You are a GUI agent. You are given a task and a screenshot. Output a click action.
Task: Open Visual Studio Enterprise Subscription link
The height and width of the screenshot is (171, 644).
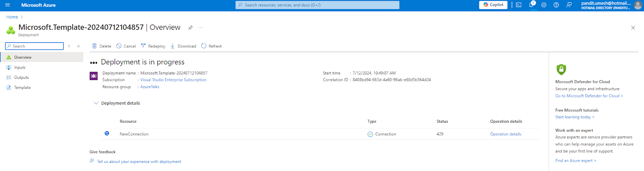click(x=173, y=80)
